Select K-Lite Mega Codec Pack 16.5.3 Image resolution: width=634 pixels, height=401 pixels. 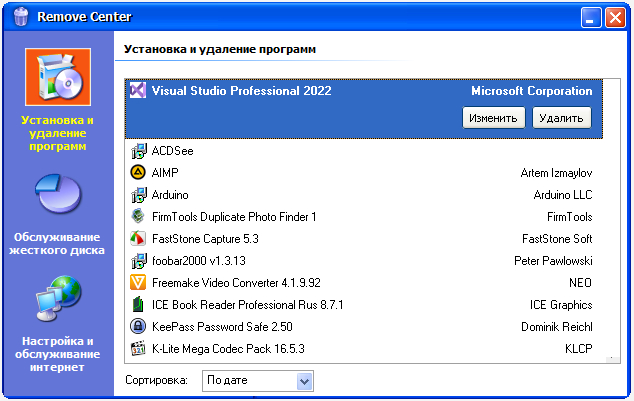coord(362,348)
